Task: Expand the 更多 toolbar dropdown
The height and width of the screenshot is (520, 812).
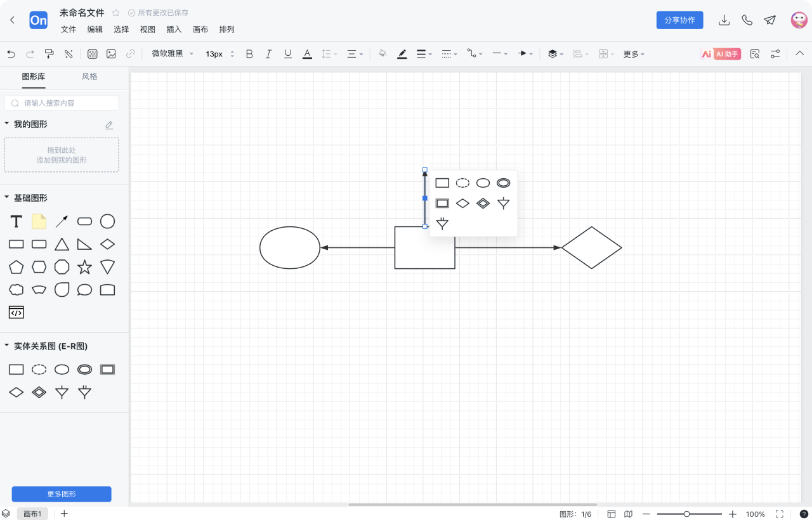Action: tap(634, 54)
